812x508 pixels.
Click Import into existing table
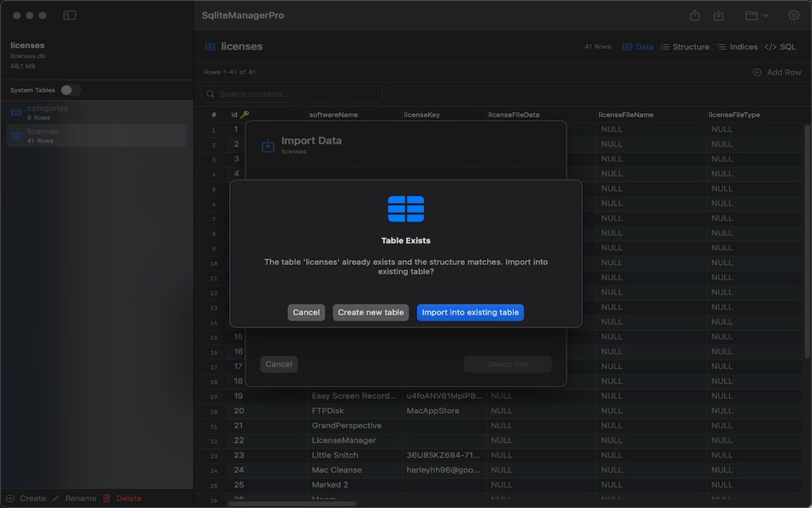click(x=470, y=312)
